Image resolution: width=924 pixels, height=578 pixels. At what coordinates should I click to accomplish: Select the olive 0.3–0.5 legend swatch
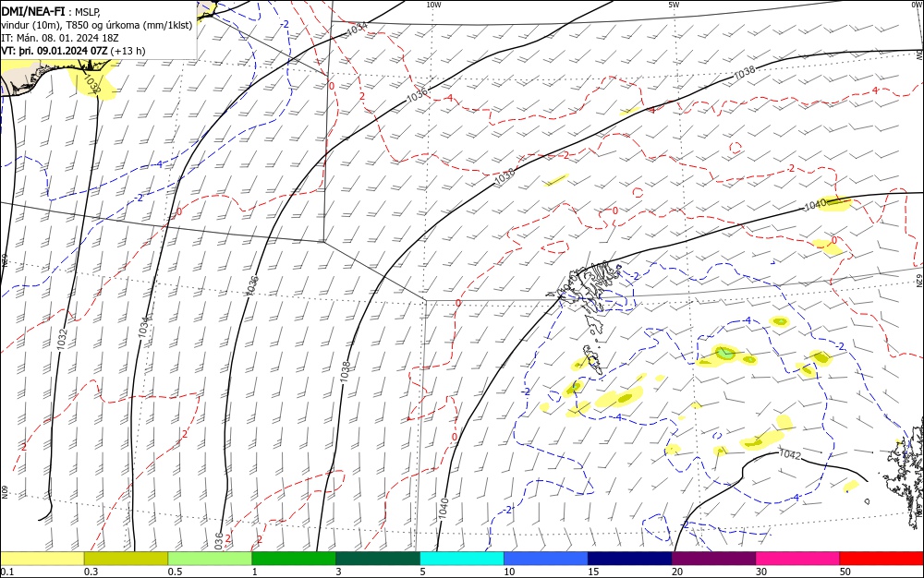click(x=126, y=559)
